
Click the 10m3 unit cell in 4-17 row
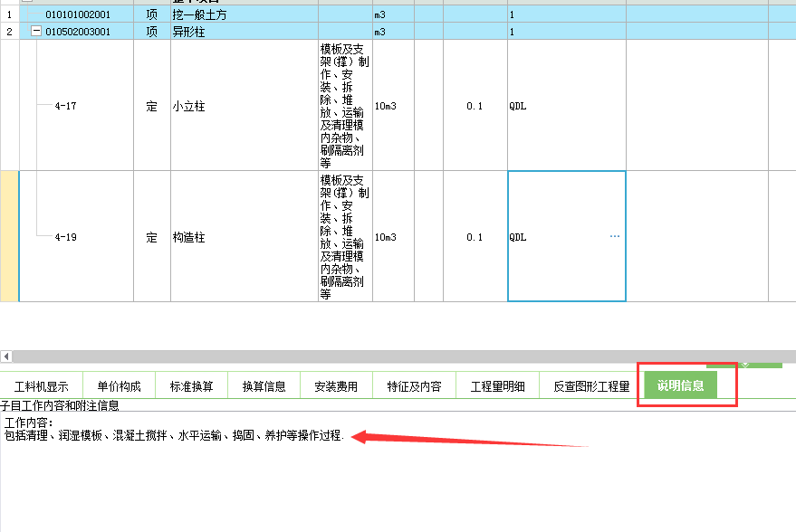[x=393, y=106]
